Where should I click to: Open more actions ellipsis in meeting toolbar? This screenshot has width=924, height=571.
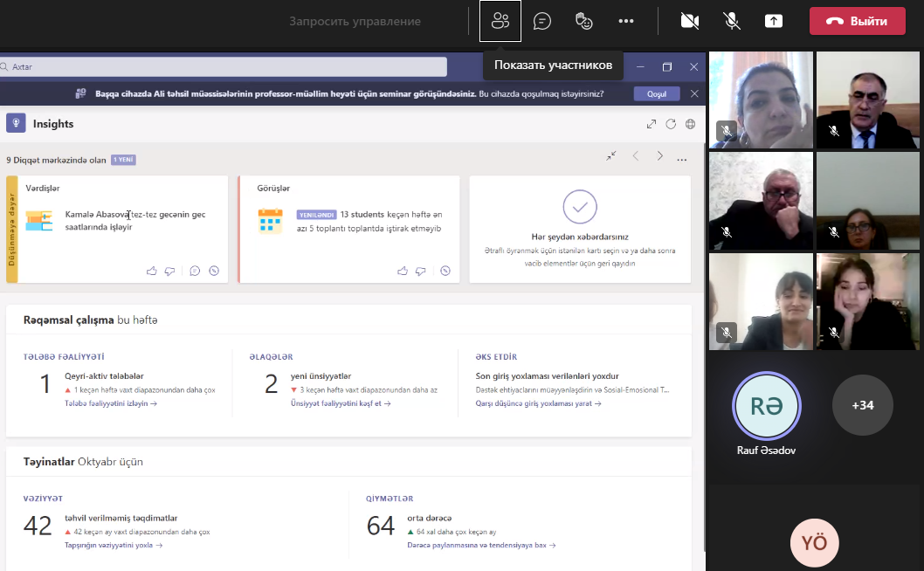coord(626,21)
